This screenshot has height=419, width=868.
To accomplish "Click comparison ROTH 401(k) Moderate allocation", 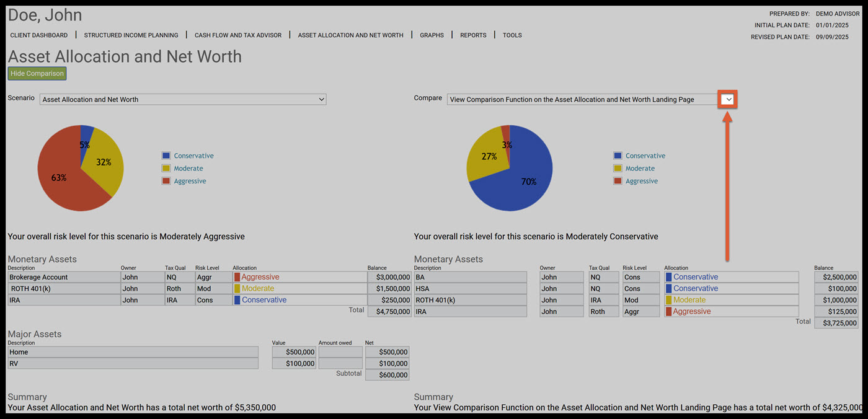I will [731, 300].
